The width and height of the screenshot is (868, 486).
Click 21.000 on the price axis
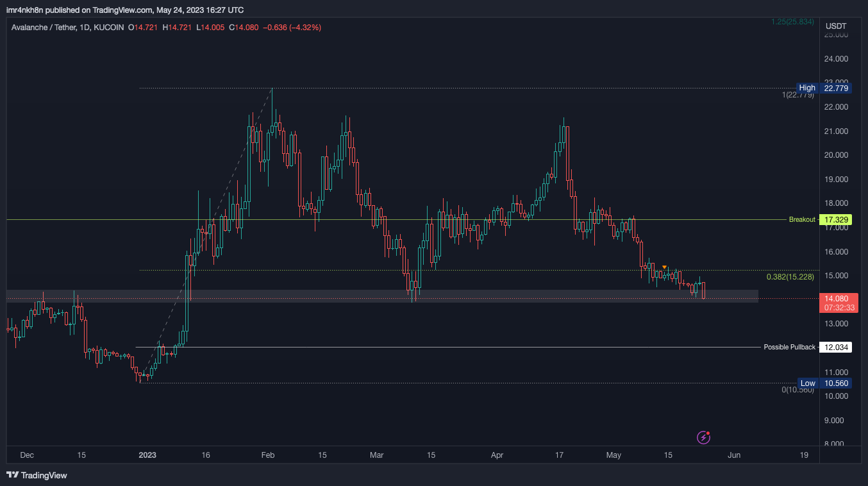(x=837, y=131)
